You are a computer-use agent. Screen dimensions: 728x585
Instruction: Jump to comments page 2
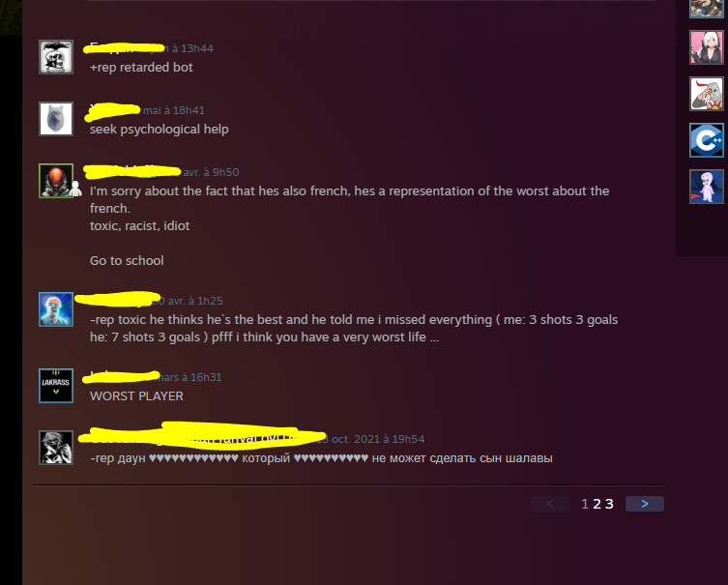(597, 504)
